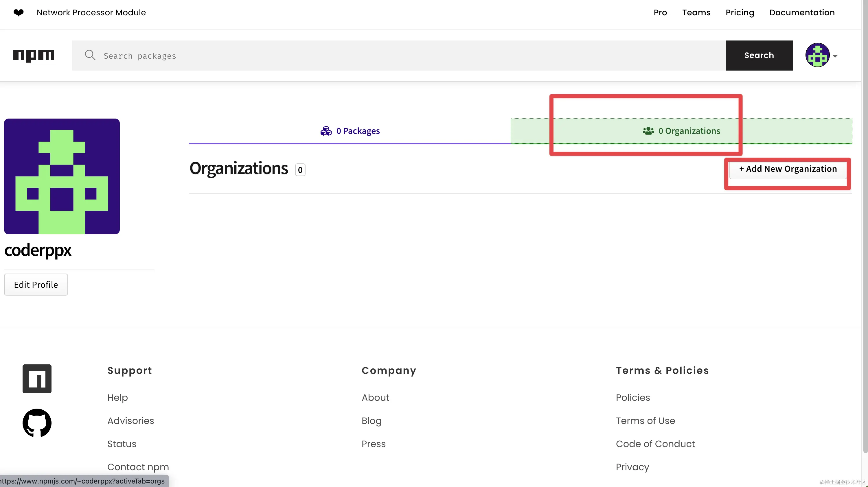Viewport: 868px width, 487px height.
Task: Open the GitHub icon in footer
Action: (x=37, y=423)
